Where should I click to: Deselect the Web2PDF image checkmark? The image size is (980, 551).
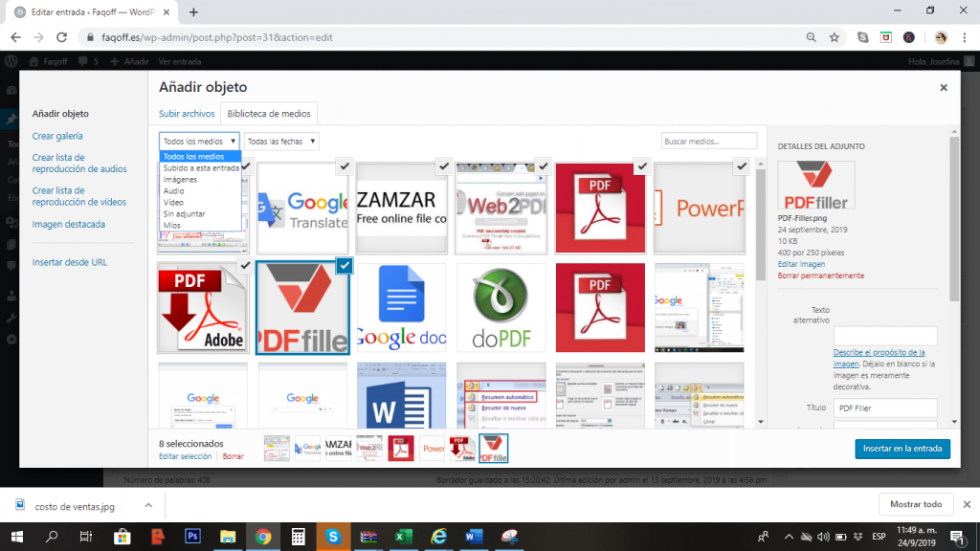[544, 166]
